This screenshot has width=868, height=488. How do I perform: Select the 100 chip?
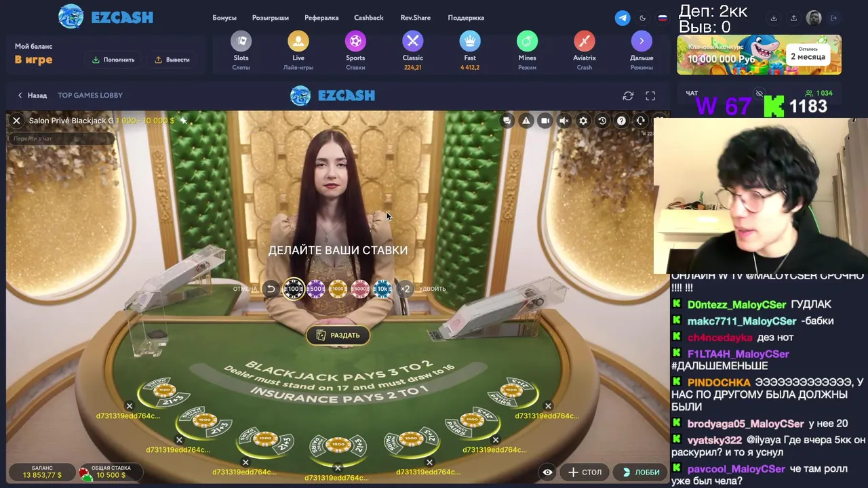click(x=294, y=289)
